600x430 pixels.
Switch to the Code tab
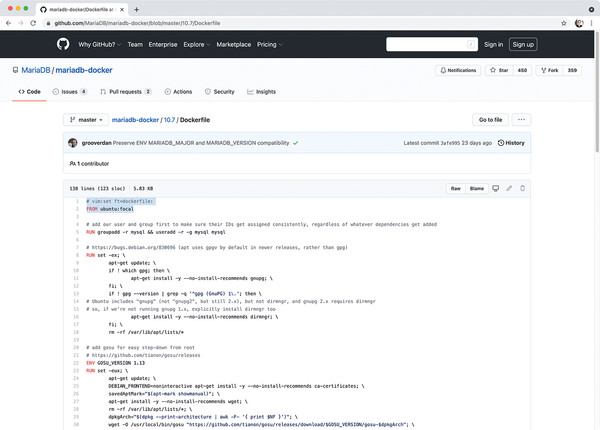[29, 92]
